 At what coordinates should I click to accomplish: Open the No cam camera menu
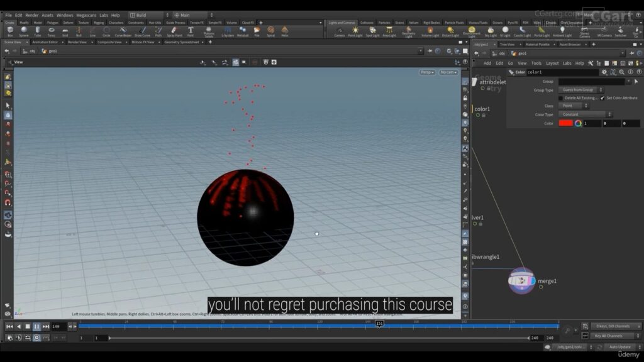448,72
